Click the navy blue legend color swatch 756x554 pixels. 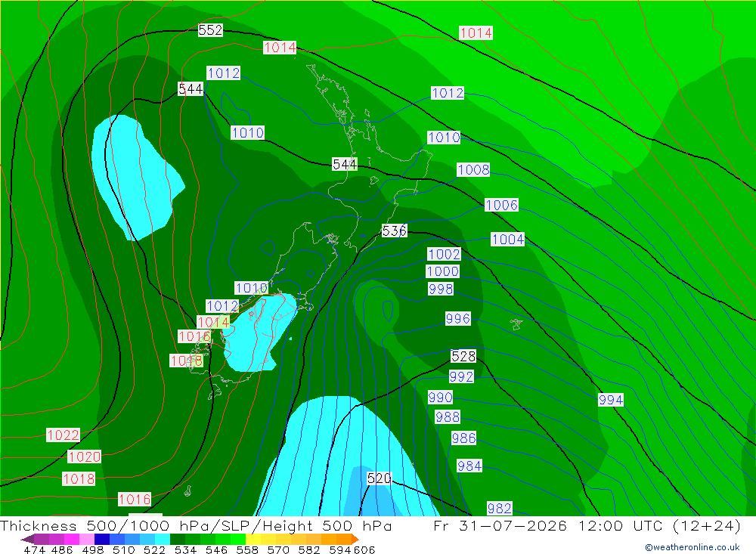pyautogui.click(x=102, y=539)
